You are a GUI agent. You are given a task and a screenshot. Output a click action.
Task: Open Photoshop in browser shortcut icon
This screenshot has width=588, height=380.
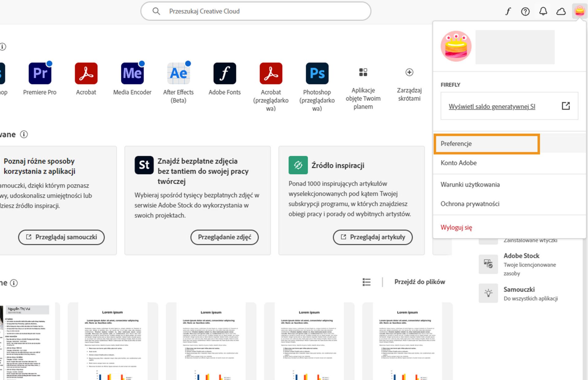pos(317,74)
